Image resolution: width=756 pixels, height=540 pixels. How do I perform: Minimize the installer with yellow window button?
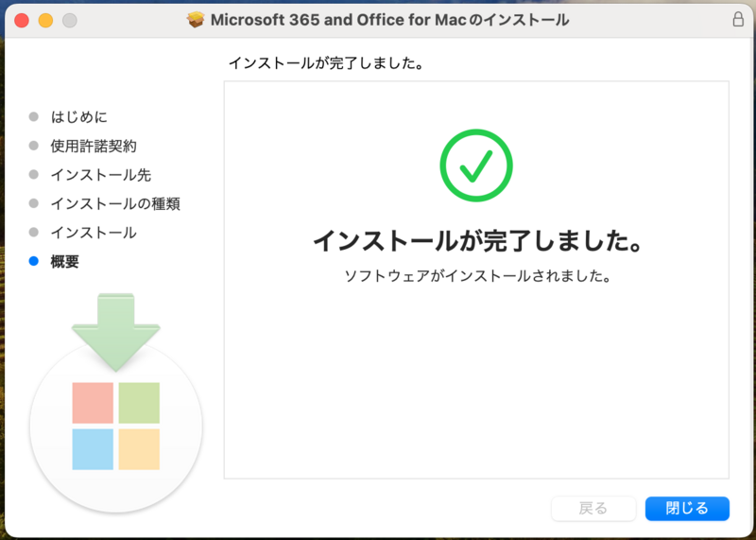[45, 20]
